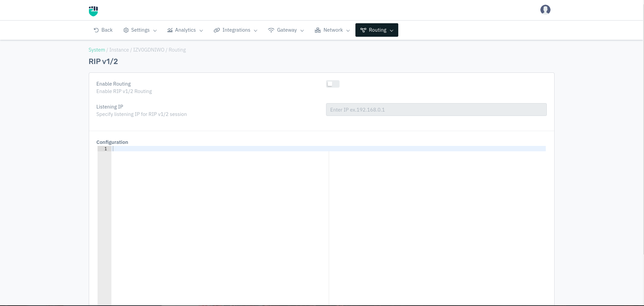644x306 pixels.
Task: Click the Analytics chart icon
Action: [x=170, y=30]
